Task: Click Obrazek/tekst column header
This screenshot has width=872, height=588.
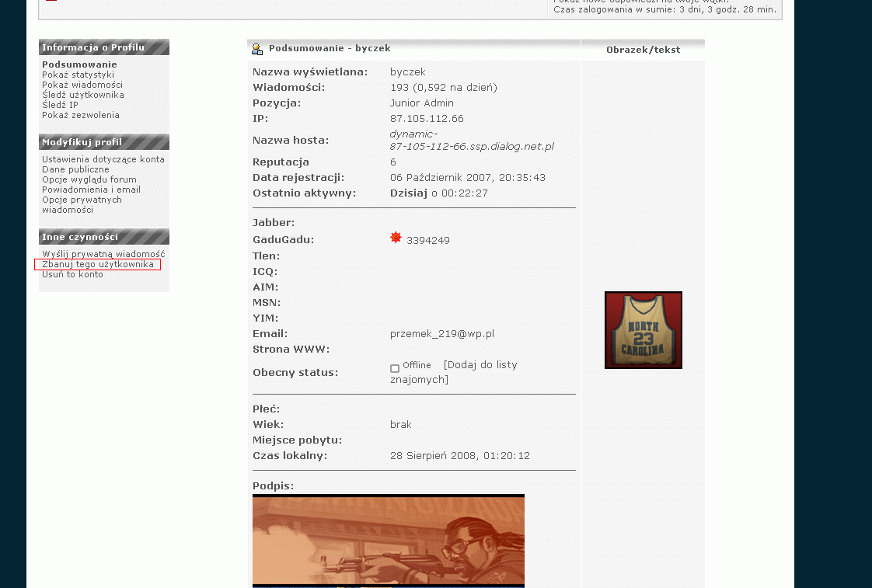Action: click(644, 50)
